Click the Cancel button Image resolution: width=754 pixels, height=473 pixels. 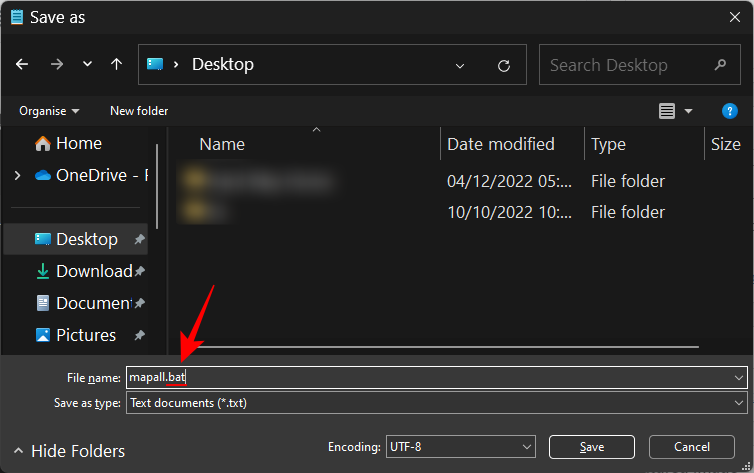[x=691, y=447]
